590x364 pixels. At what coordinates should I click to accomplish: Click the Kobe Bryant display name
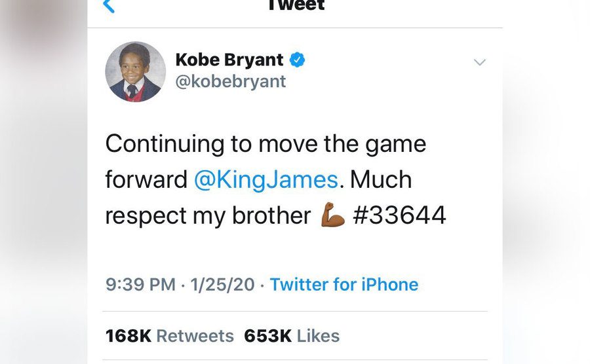[229, 60]
